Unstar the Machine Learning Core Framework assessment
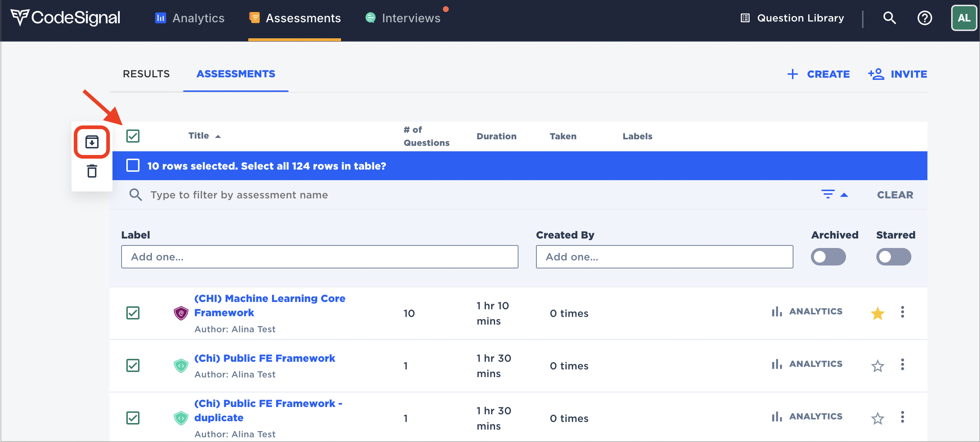 pos(877,313)
